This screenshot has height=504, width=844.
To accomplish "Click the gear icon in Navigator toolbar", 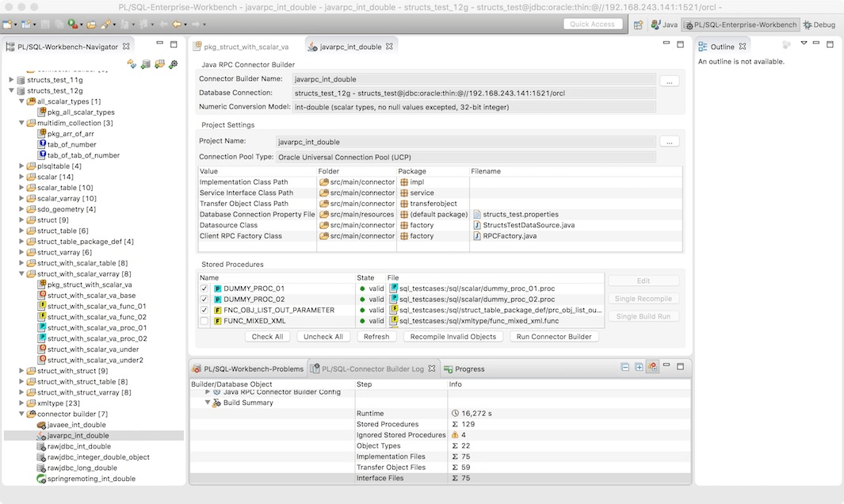I will pyautogui.click(x=173, y=64).
